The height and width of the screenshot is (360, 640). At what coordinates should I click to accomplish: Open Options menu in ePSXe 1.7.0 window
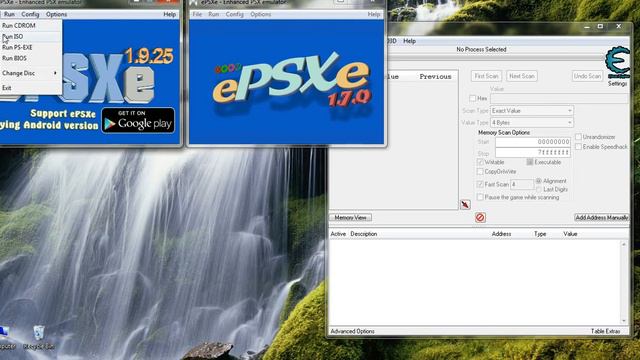(x=260, y=14)
